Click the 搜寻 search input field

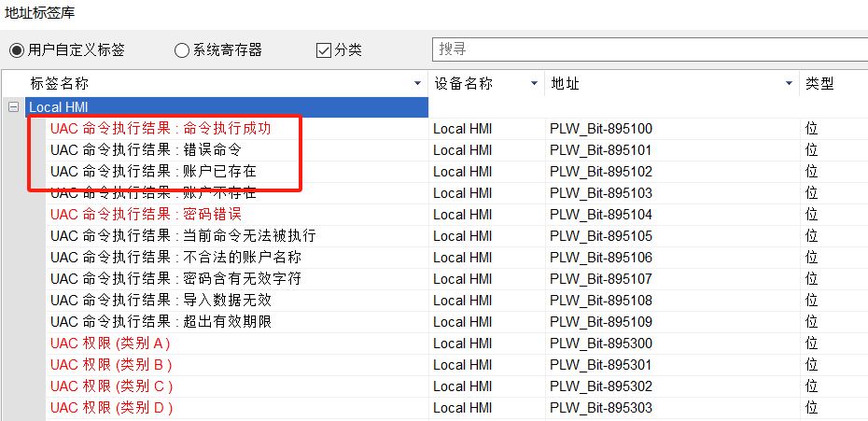(649, 49)
